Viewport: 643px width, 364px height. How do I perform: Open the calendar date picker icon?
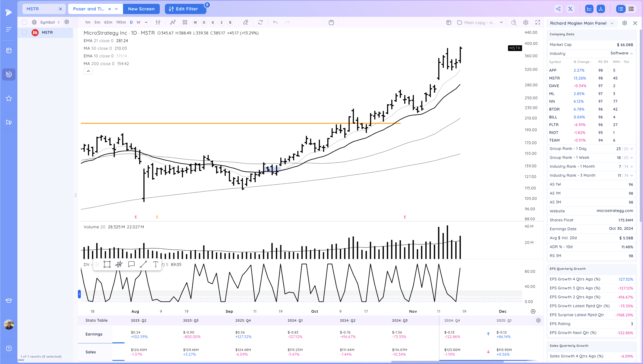click(331, 23)
